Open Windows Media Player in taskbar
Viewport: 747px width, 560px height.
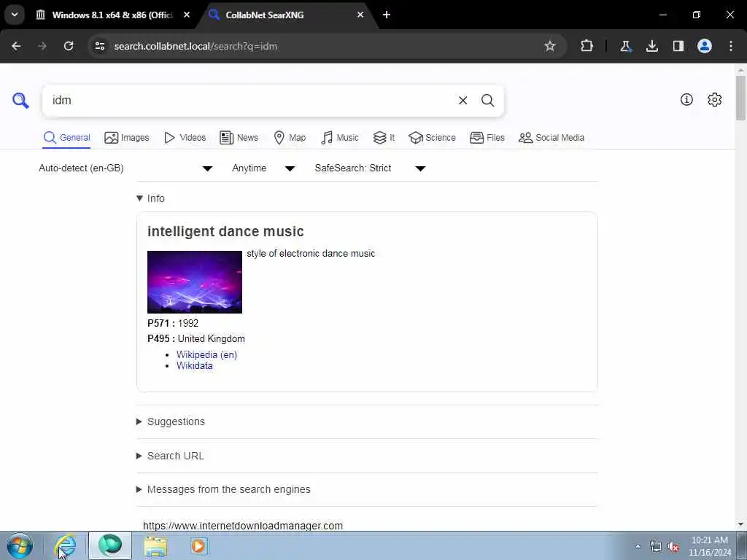[x=198, y=545]
